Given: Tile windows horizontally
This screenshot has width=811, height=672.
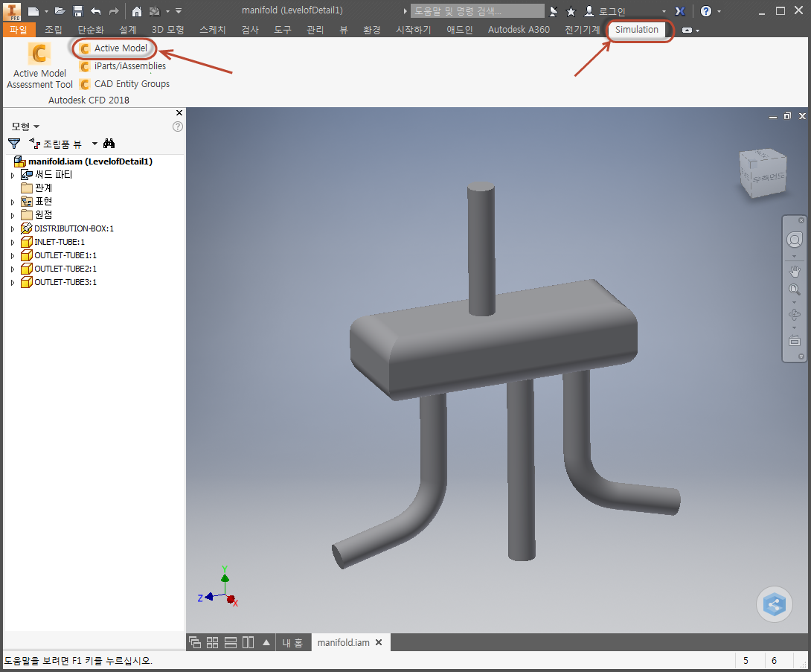Looking at the screenshot, I should 231,642.
